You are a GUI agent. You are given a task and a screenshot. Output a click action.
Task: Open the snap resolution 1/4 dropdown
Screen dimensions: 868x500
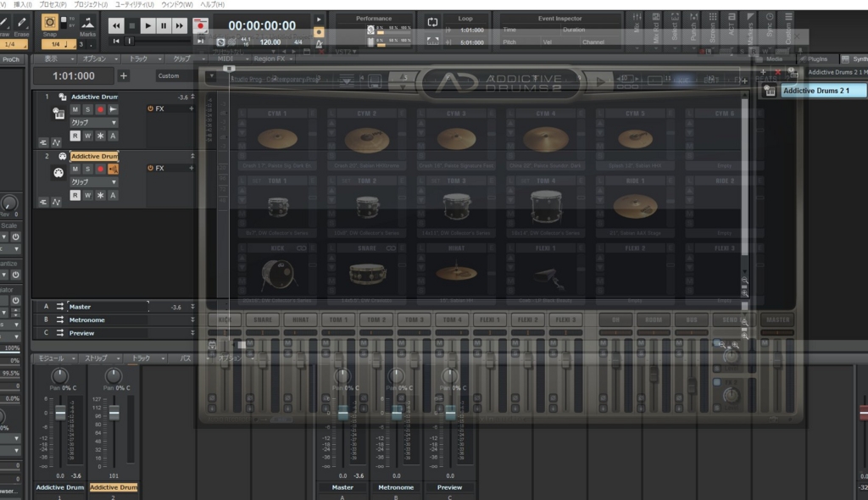pos(59,44)
